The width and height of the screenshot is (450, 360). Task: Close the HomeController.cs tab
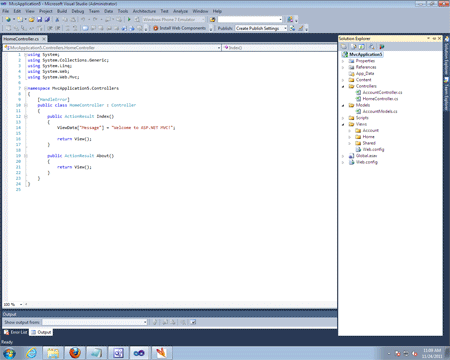tap(44, 39)
